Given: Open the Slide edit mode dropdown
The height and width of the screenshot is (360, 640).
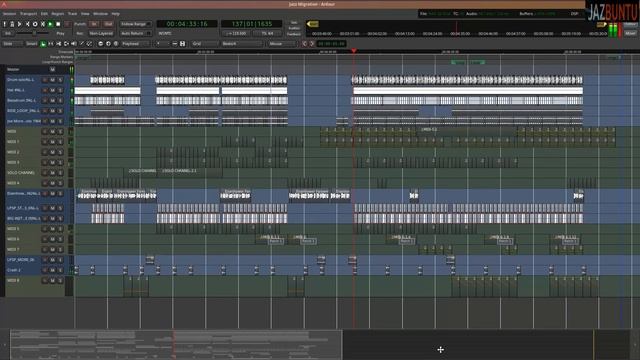Looking at the screenshot, I should (13, 44).
